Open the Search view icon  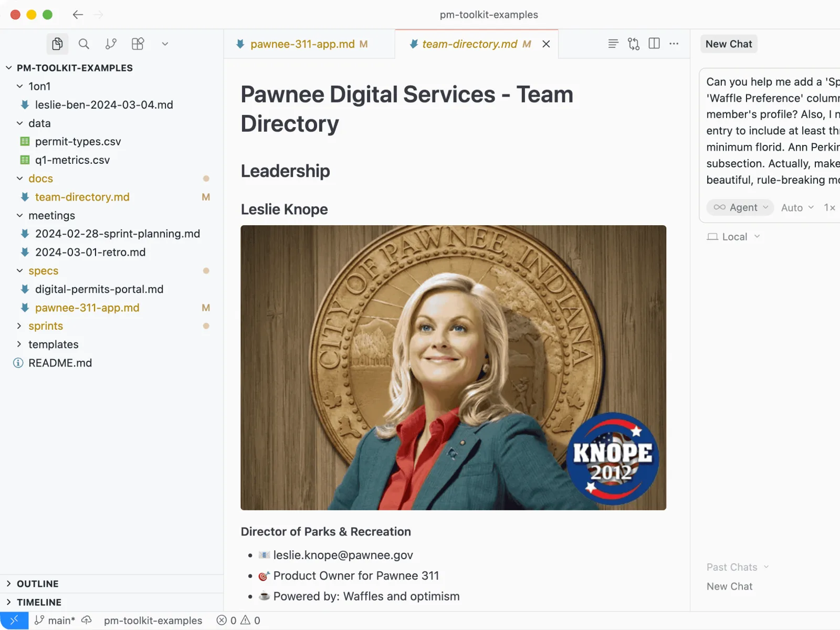point(84,44)
